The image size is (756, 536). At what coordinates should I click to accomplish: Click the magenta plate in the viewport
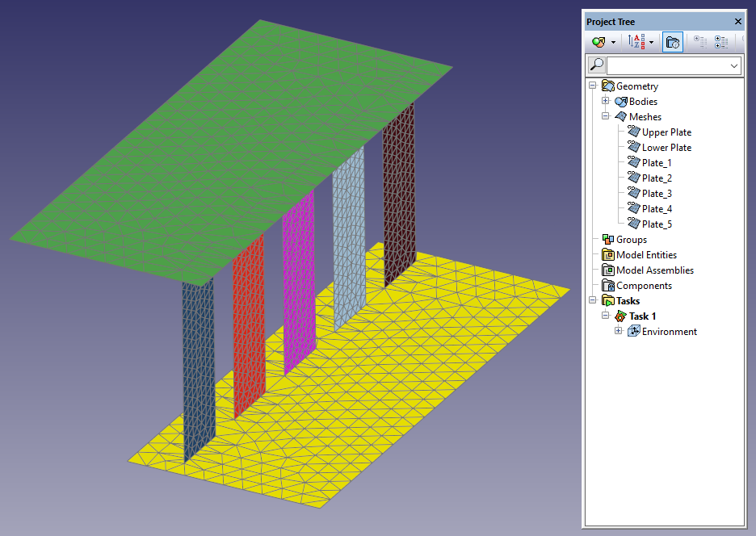point(298,283)
